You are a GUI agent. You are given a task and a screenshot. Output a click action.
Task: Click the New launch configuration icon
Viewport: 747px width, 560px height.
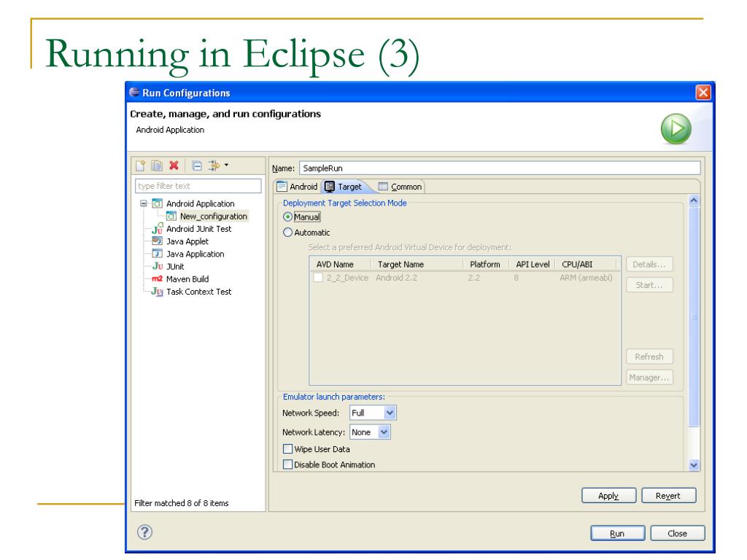tap(141, 166)
